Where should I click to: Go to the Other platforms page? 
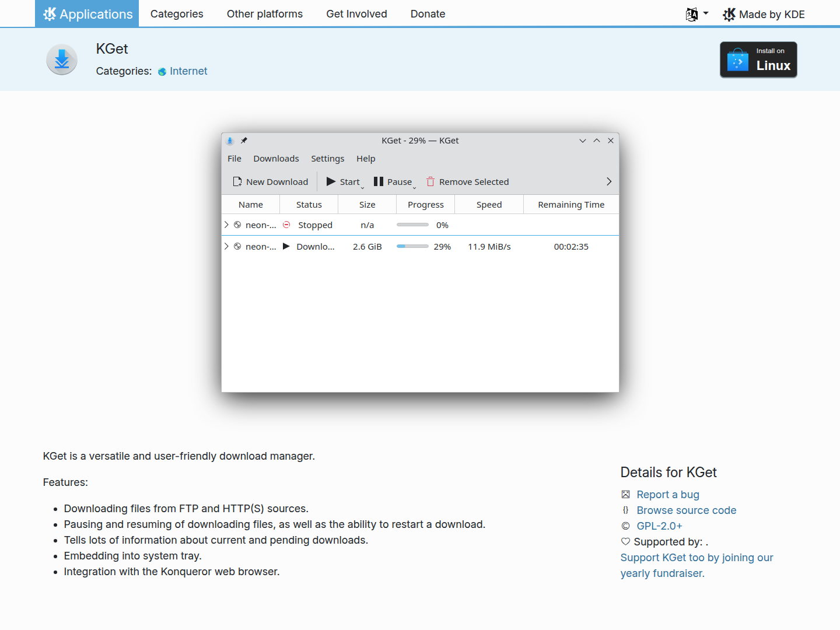tap(265, 14)
